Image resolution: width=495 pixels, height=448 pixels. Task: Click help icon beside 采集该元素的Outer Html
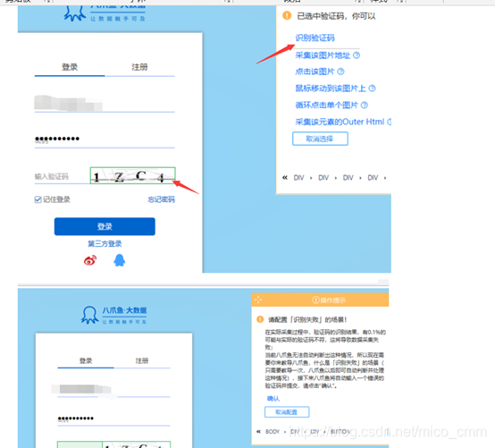(x=390, y=122)
